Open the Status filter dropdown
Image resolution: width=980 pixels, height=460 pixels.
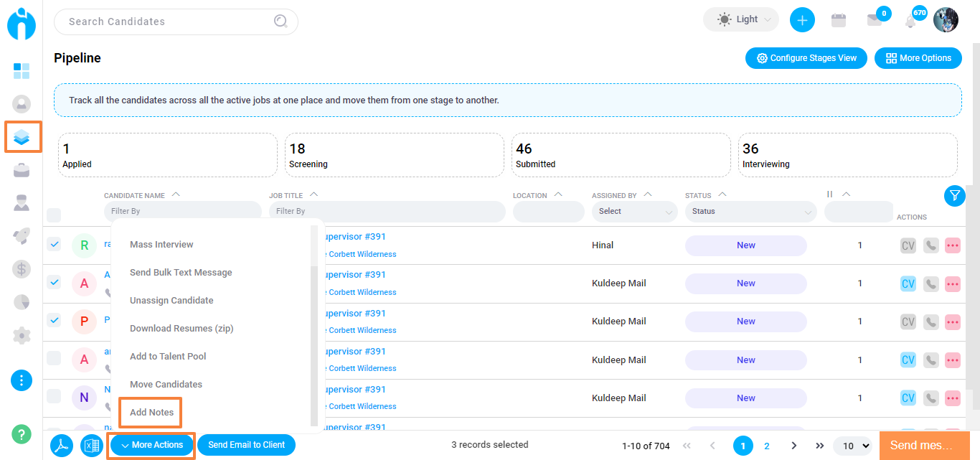point(751,212)
